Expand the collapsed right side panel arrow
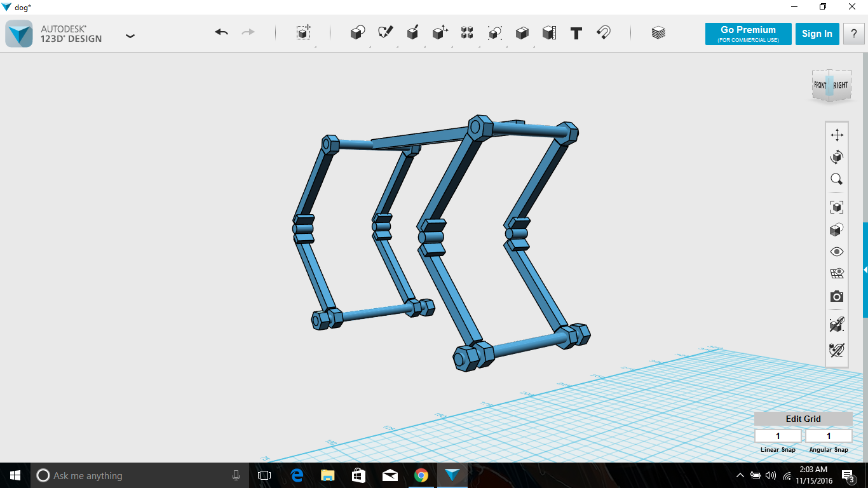Image resolution: width=868 pixels, height=488 pixels. pyautogui.click(x=865, y=270)
